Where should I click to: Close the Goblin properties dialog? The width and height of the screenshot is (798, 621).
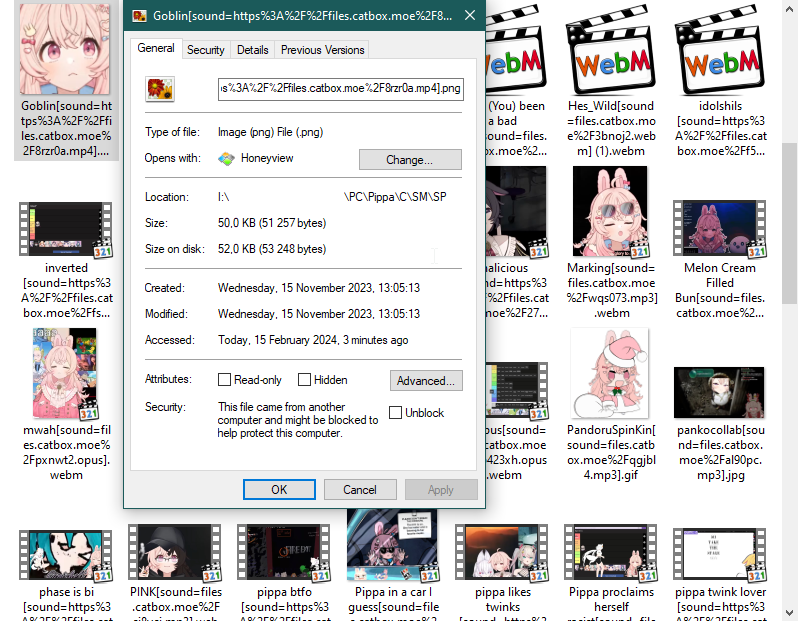tap(470, 16)
